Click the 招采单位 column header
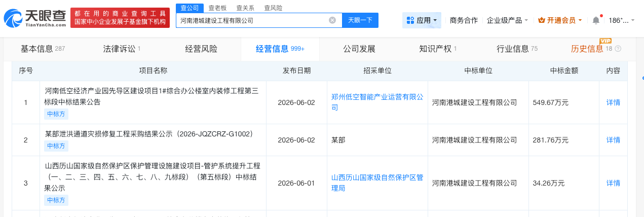The image size is (644, 217). tap(377, 71)
